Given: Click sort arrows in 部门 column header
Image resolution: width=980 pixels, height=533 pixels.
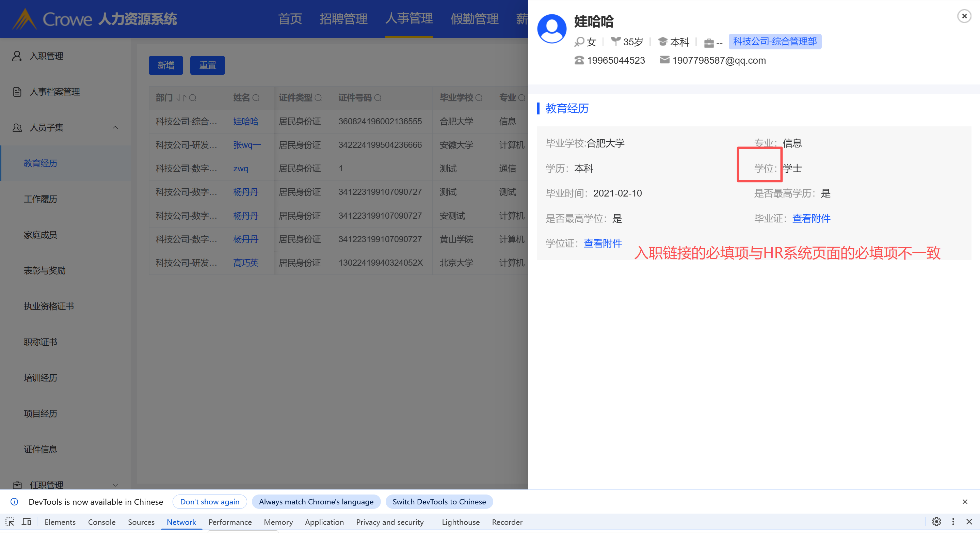Looking at the screenshot, I should pos(181,98).
